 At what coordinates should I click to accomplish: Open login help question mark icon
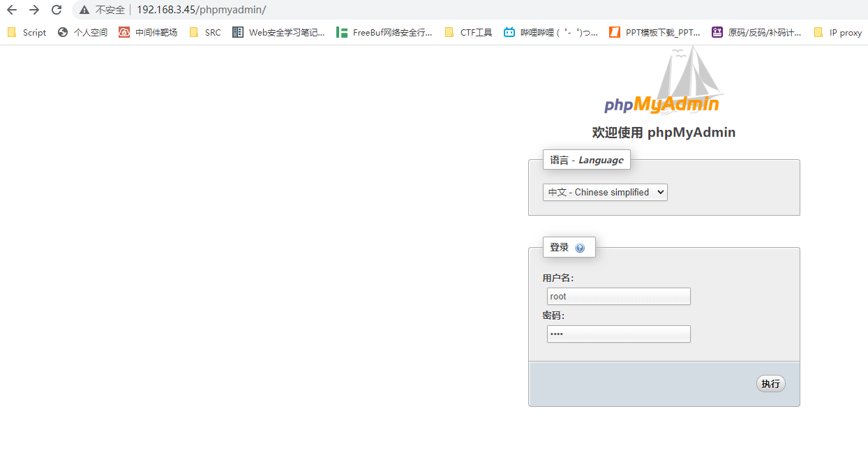click(x=580, y=248)
